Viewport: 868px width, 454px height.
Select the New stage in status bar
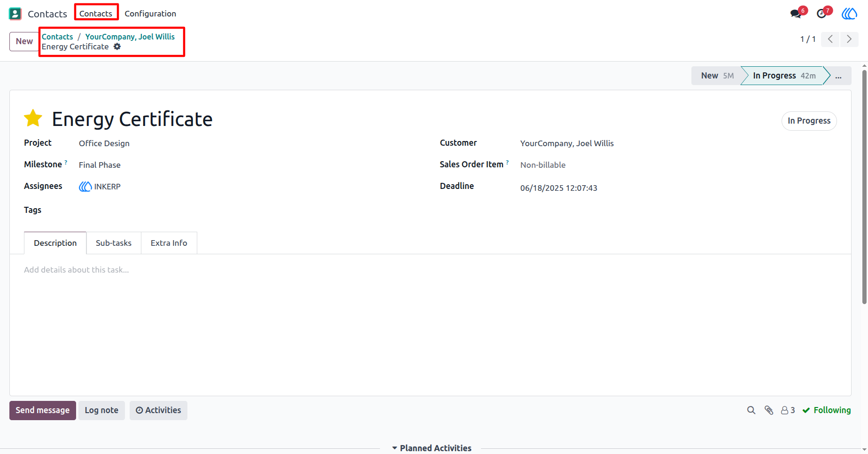click(717, 76)
